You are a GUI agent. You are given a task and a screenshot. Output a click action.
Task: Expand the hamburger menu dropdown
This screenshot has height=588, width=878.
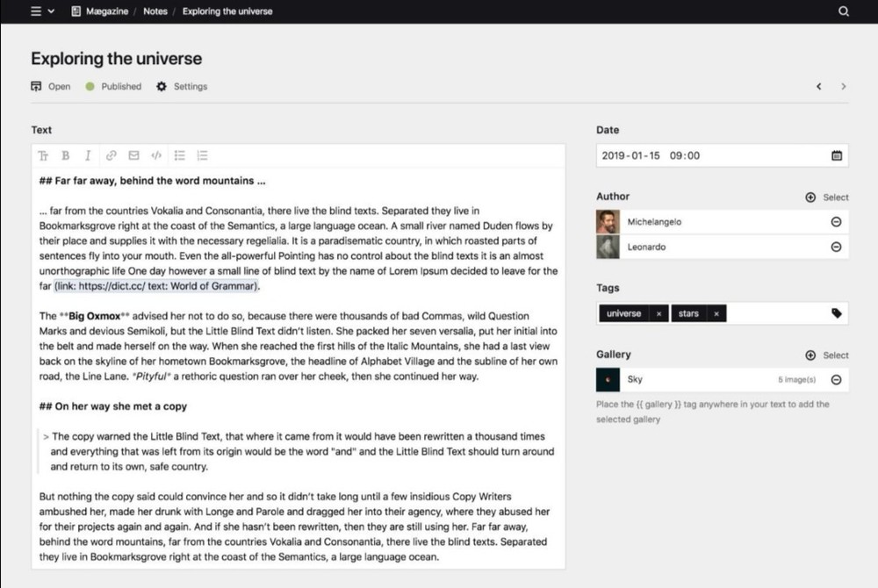click(x=43, y=11)
